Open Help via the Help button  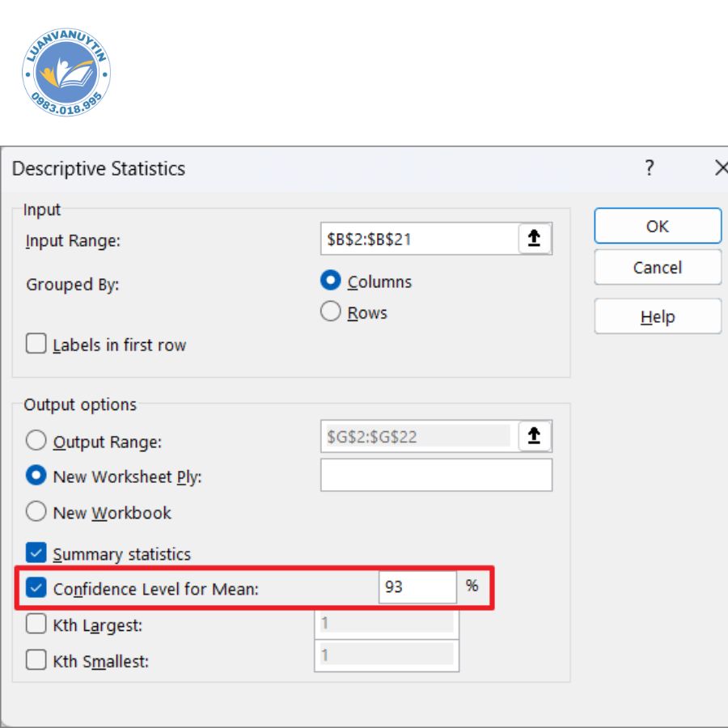[657, 316]
